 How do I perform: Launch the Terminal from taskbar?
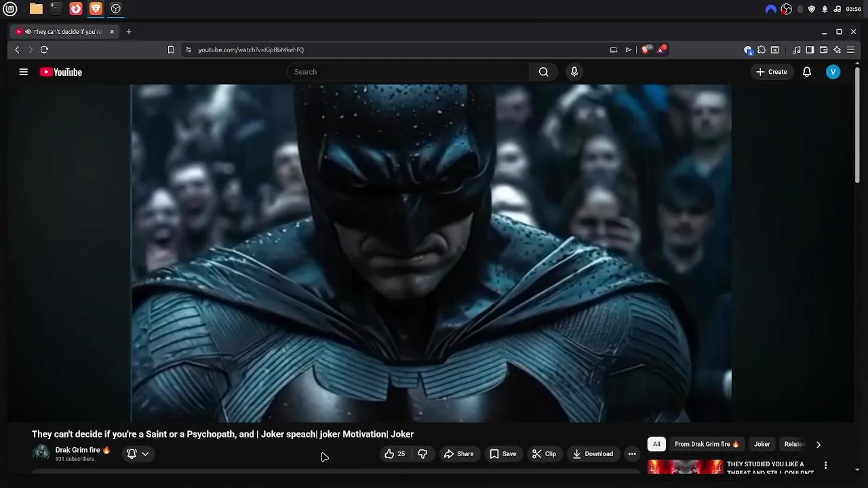56,9
